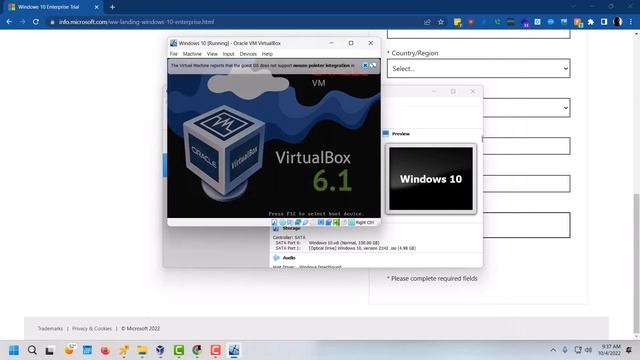Click the green recording status icon
Image resolution: width=640 pixels, height=360 pixels.
click(x=336, y=222)
